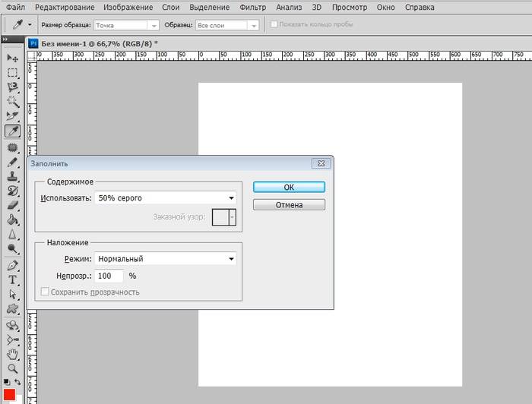
Task: Choose the Horizontal Type tool
Action: pyautogui.click(x=12, y=280)
